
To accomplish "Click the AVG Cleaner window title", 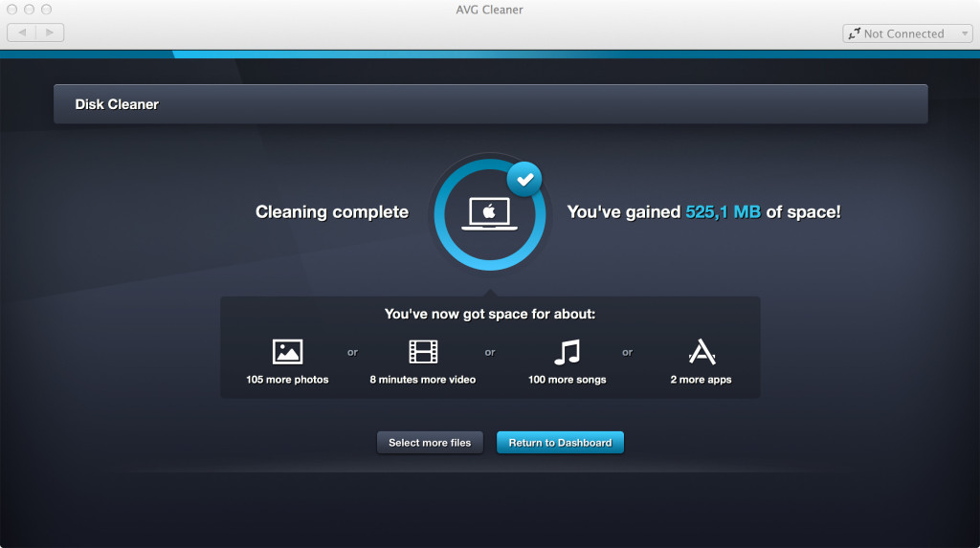I will click(489, 10).
